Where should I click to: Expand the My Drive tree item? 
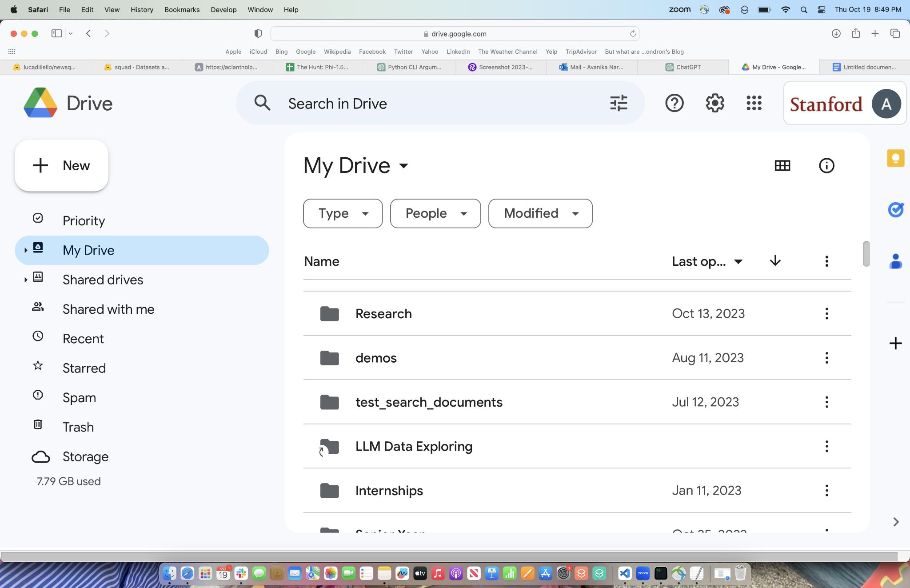coord(24,250)
